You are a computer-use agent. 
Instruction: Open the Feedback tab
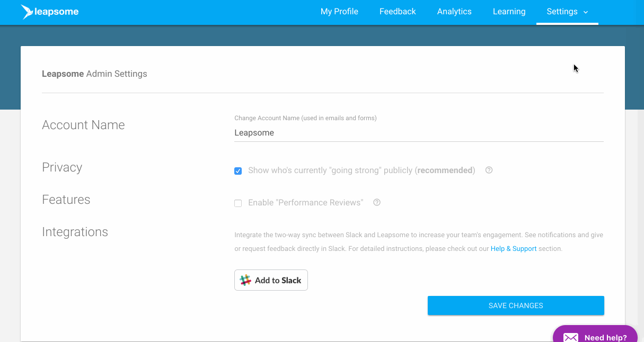point(398,12)
